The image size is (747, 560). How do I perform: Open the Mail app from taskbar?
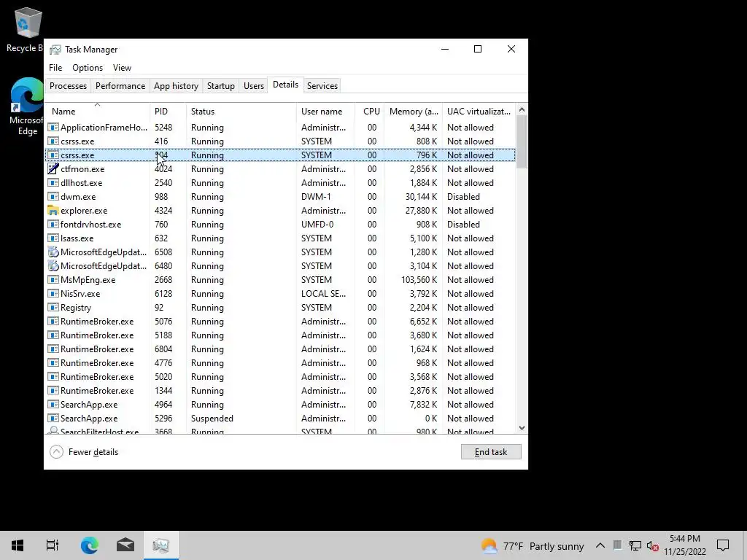click(x=125, y=545)
